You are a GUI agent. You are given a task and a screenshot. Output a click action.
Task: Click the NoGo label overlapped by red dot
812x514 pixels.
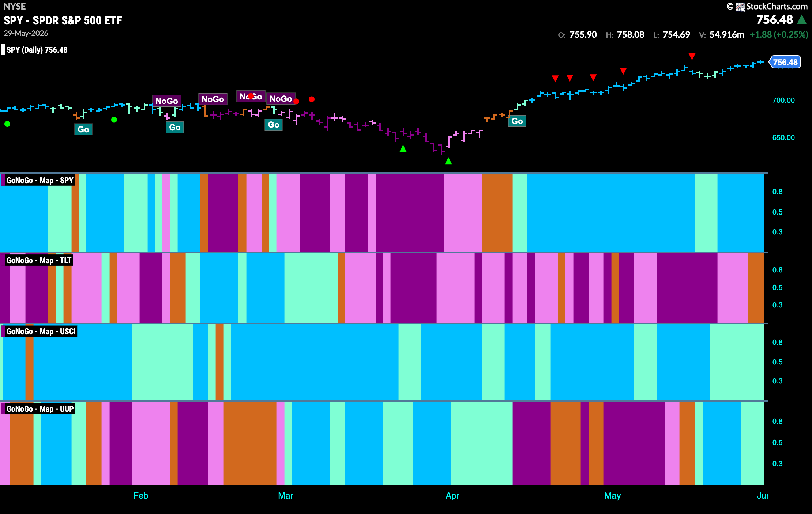[251, 97]
